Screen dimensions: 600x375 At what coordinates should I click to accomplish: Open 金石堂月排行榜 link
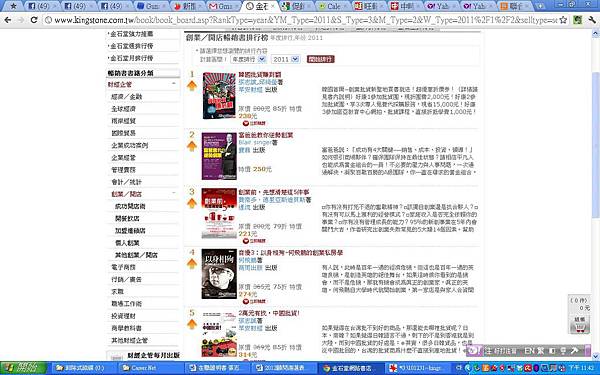[132, 58]
